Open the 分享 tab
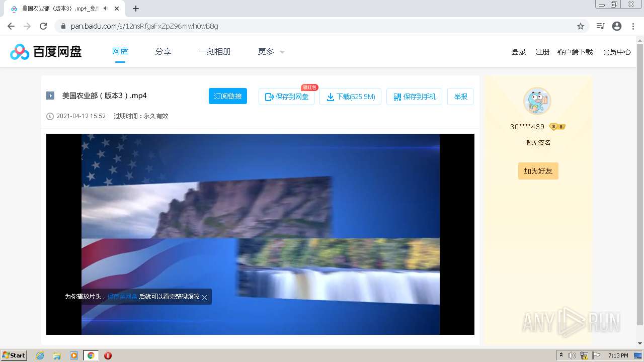The image size is (644, 362). point(163,51)
